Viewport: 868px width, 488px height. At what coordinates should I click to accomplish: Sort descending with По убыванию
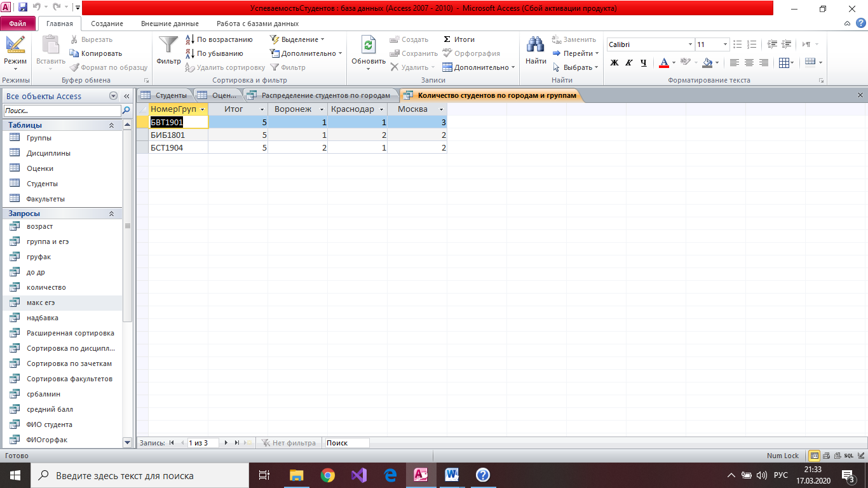(x=214, y=53)
